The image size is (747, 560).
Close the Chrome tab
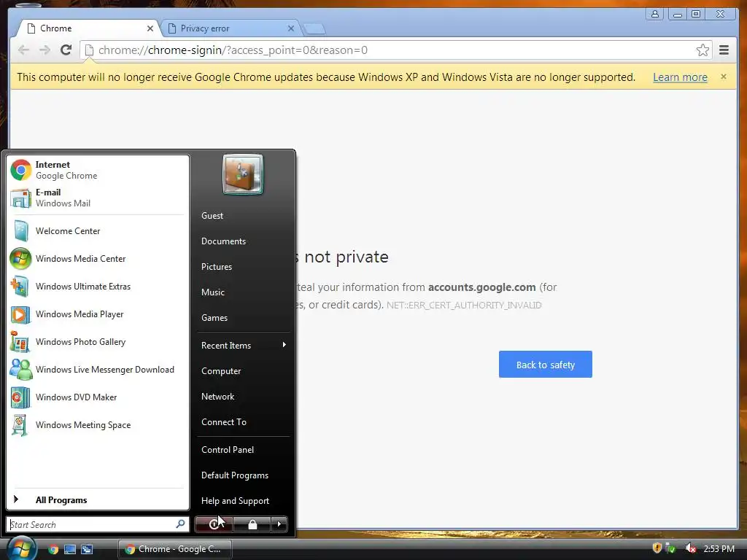tap(150, 28)
